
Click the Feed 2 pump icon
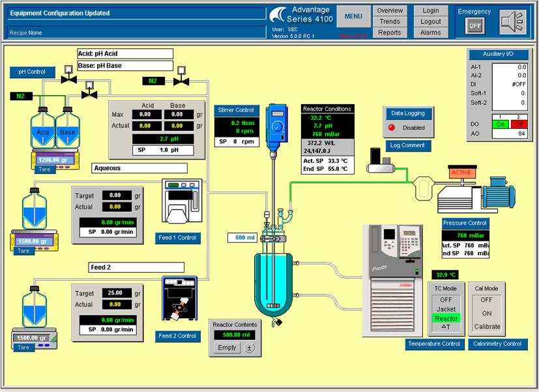click(180, 298)
